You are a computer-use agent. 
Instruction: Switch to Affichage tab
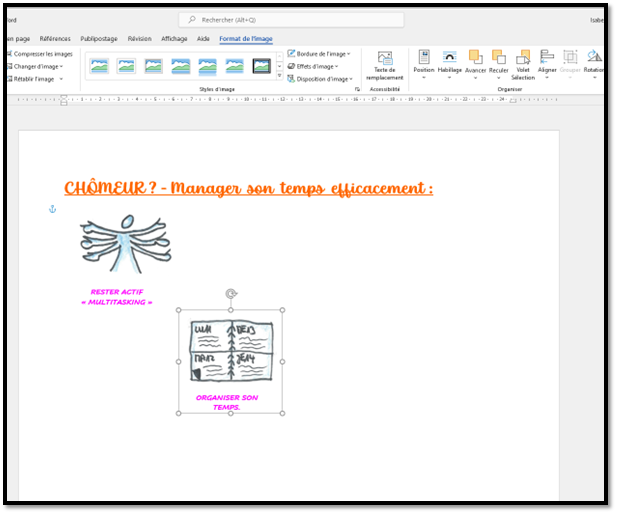tap(174, 39)
